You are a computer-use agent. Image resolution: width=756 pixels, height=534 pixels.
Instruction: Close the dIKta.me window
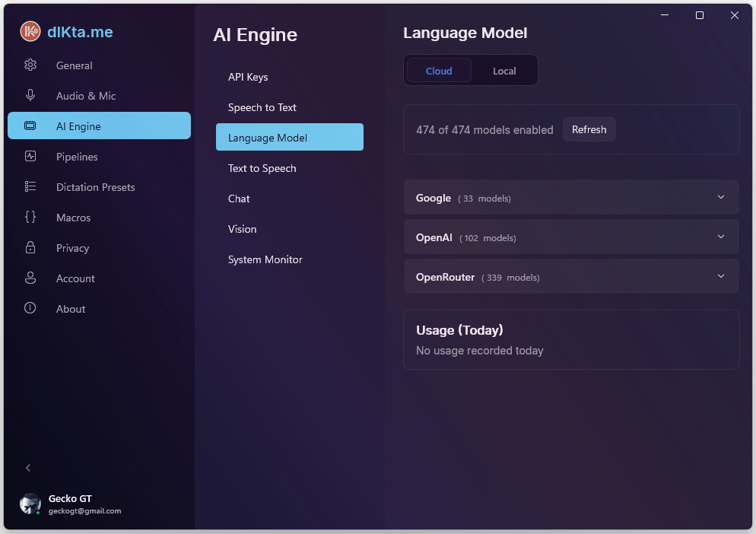(x=734, y=15)
